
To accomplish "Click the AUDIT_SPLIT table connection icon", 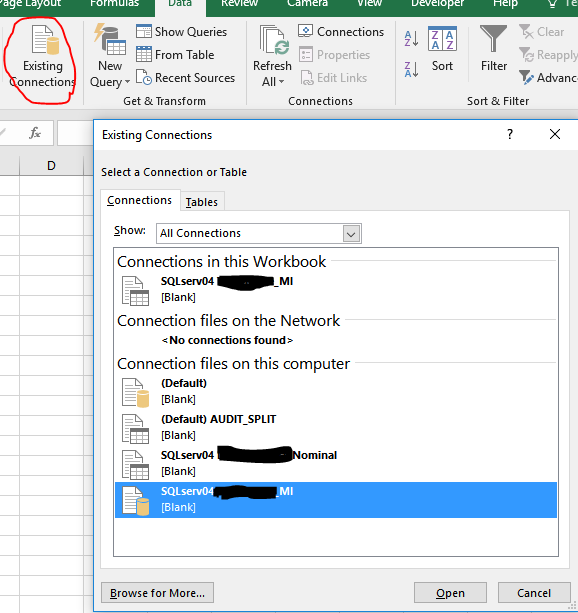I will (x=135, y=429).
